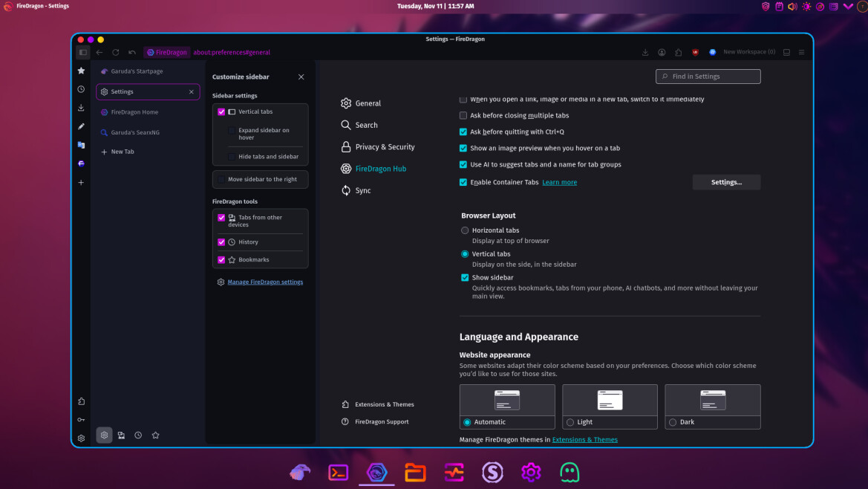868x489 pixels.
Task: Open the 'Manage FireDragon settings' link
Action: (x=265, y=282)
